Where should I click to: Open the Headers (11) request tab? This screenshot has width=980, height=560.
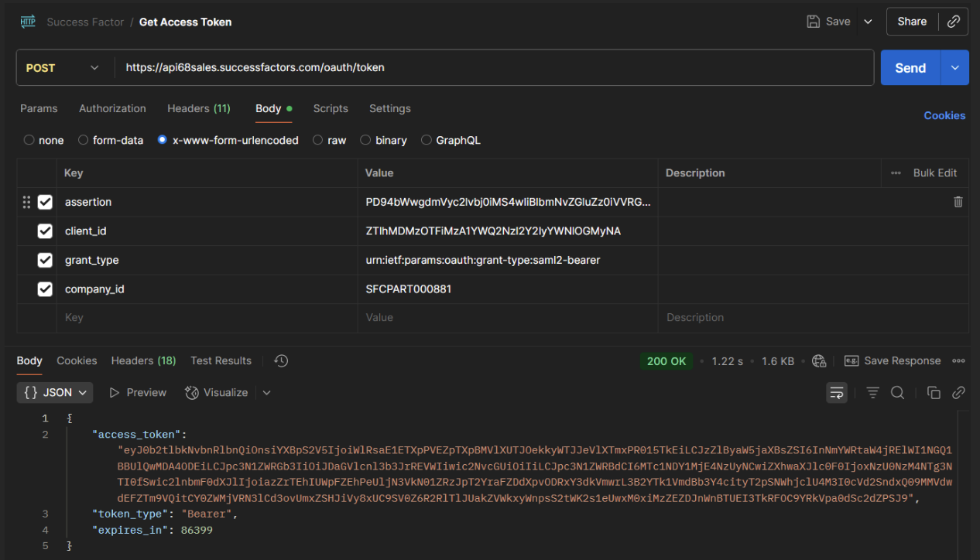point(199,108)
